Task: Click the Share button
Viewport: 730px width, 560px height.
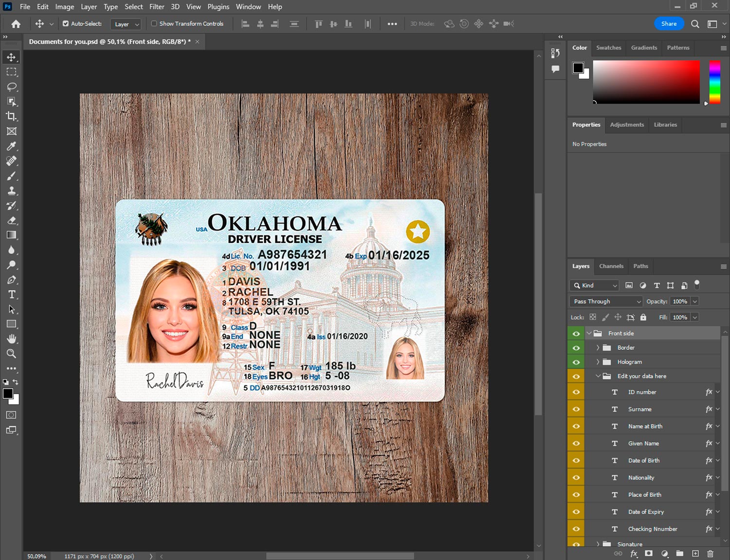Action: 668,24
